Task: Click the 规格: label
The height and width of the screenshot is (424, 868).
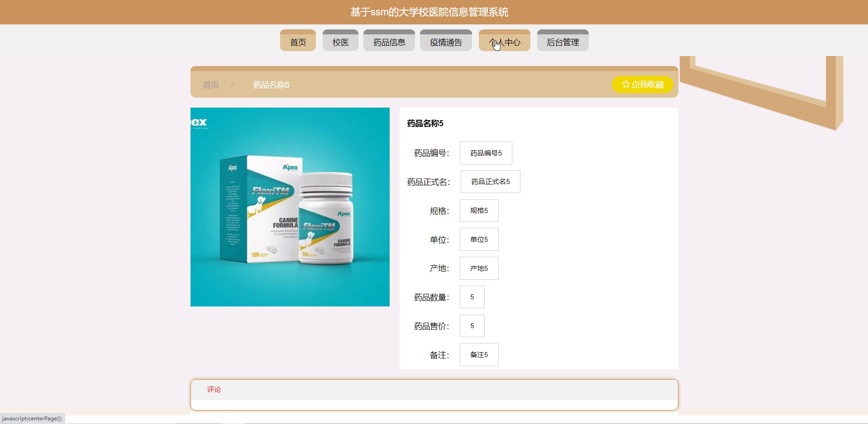Action: click(x=439, y=211)
